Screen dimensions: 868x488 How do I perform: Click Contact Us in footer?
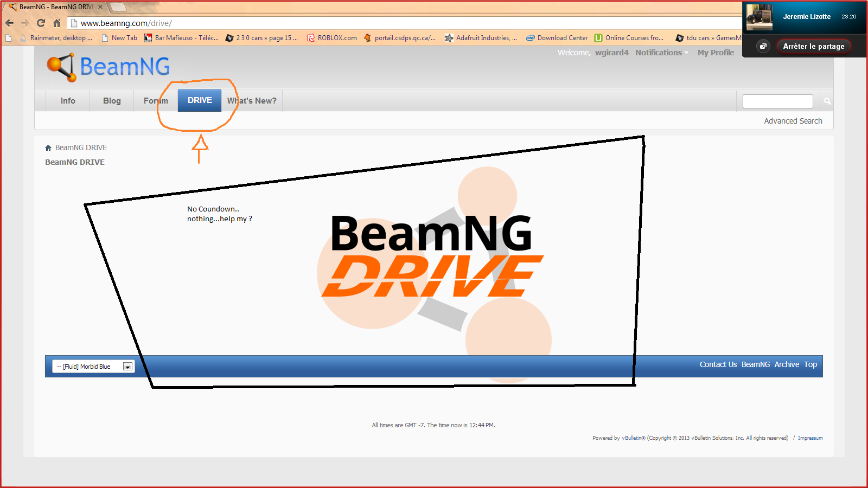pos(718,364)
